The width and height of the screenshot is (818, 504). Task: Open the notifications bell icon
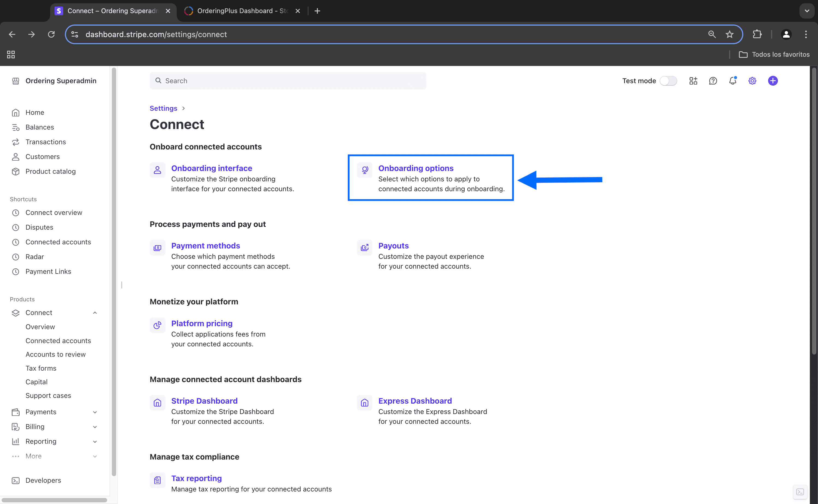click(x=732, y=81)
